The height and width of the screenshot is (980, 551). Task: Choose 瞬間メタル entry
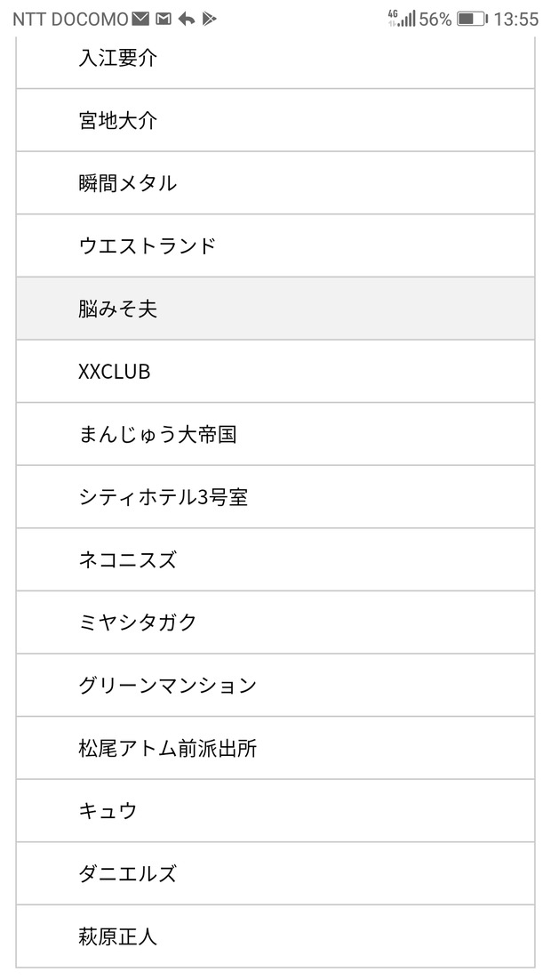tap(275, 183)
